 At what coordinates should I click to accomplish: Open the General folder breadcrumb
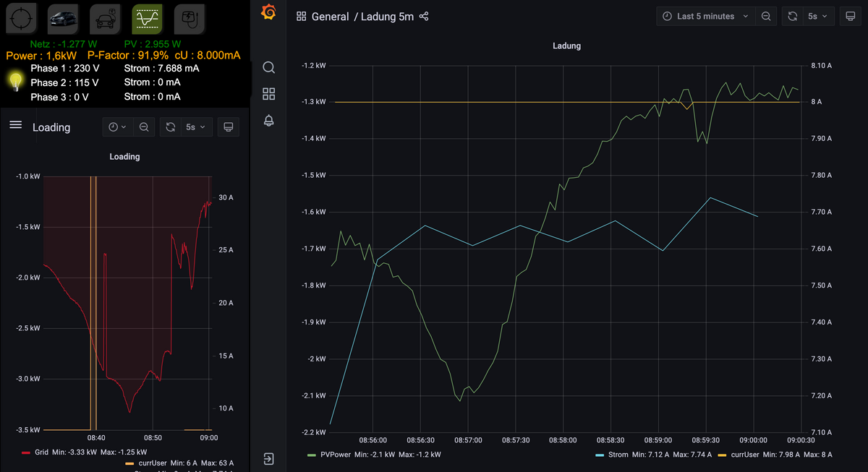(x=330, y=16)
